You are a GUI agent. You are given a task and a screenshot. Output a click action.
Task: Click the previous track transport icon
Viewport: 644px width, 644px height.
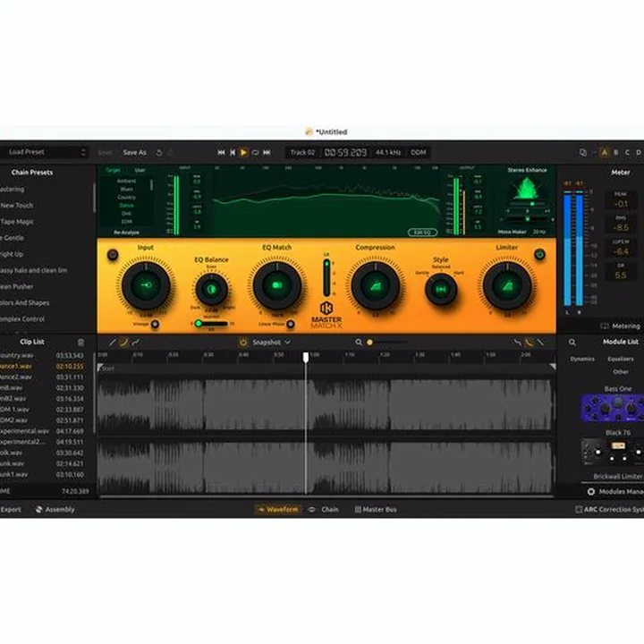pos(233,152)
